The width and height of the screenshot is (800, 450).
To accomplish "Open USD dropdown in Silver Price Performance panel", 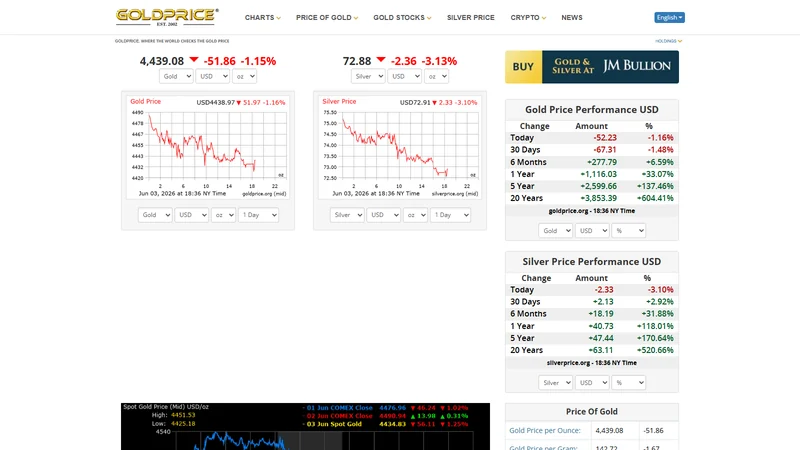I will point(592,383).
